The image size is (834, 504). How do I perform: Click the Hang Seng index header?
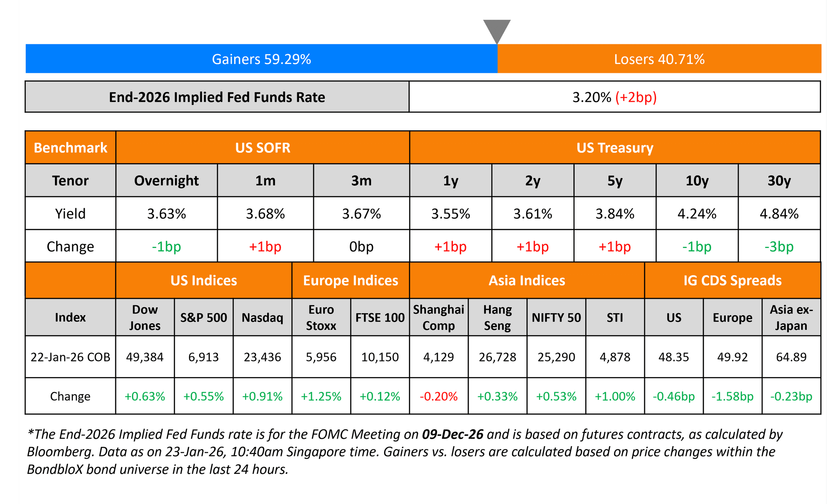click(497, 318)
